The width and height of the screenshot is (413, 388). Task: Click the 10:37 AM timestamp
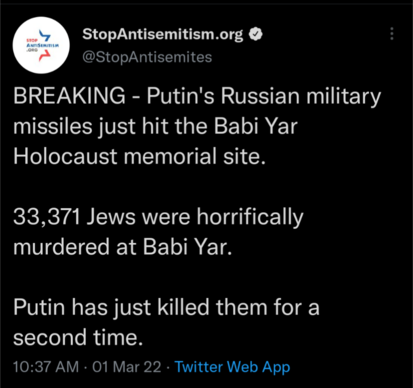click(x=46, y=367)
